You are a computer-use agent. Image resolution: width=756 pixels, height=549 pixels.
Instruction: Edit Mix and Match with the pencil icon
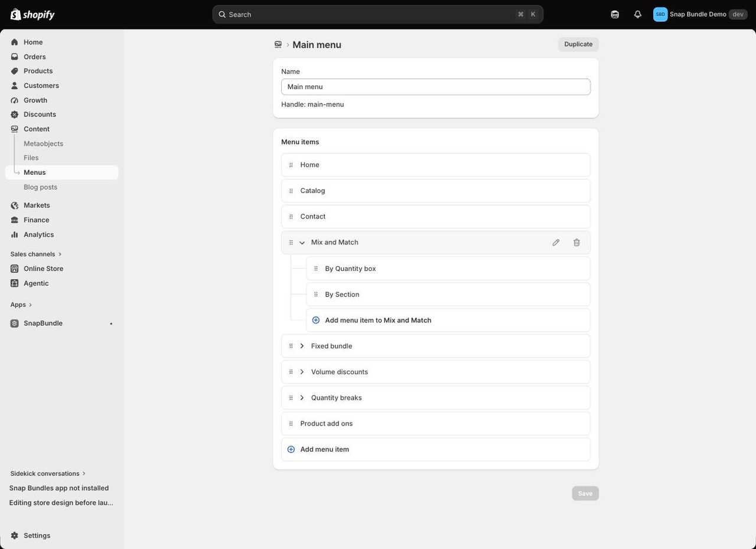click(556, 243)
